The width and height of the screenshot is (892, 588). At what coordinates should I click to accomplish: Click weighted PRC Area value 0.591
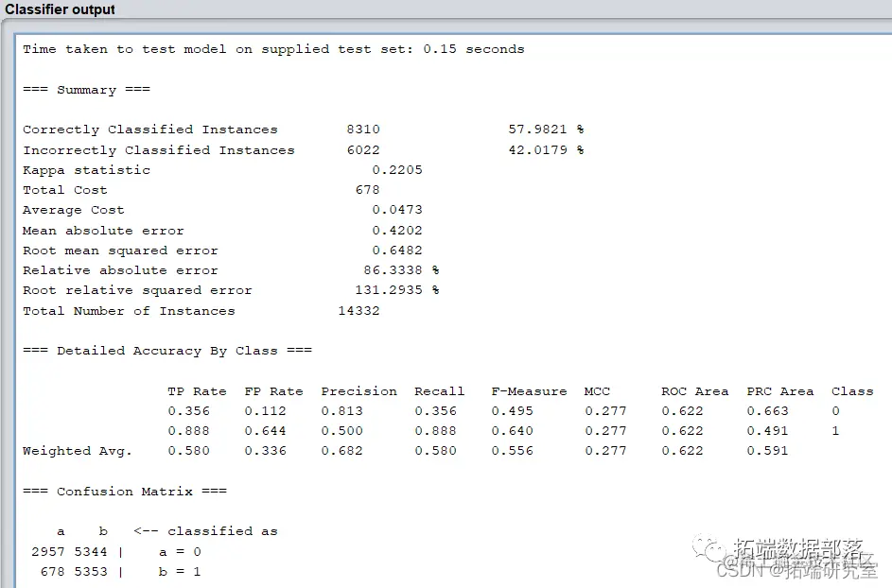pos(767,451)
